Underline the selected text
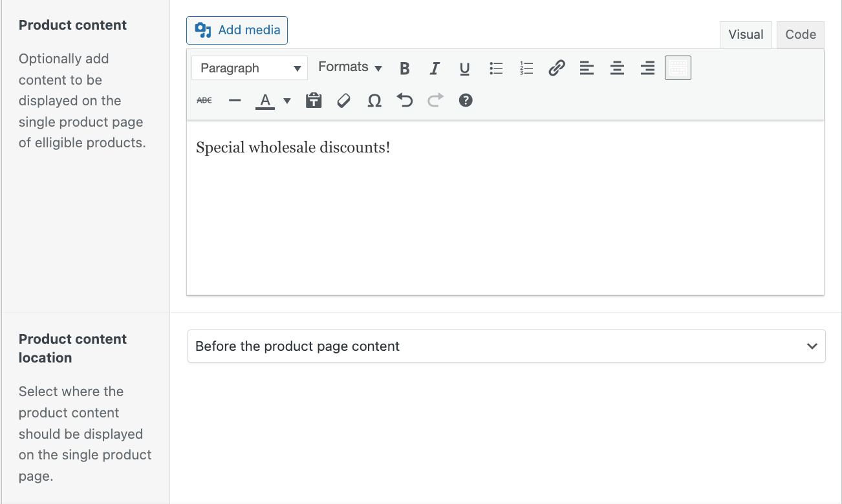Viewport: 842px width, 504px height. (464, 68)
